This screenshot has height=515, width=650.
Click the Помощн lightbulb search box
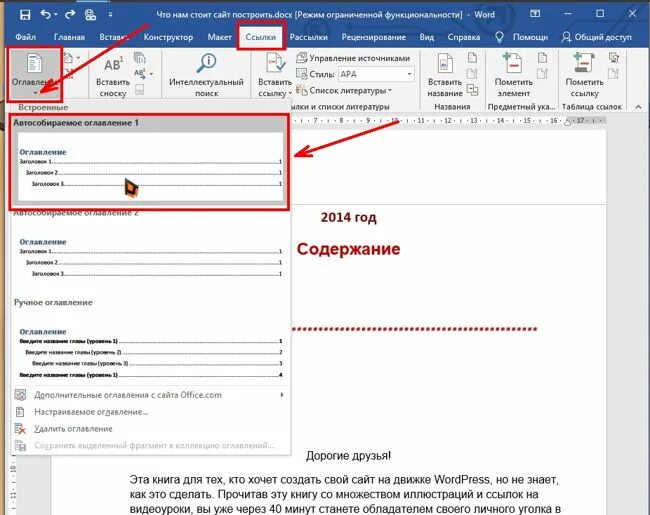pyautogui.click(x=522, y=37)
